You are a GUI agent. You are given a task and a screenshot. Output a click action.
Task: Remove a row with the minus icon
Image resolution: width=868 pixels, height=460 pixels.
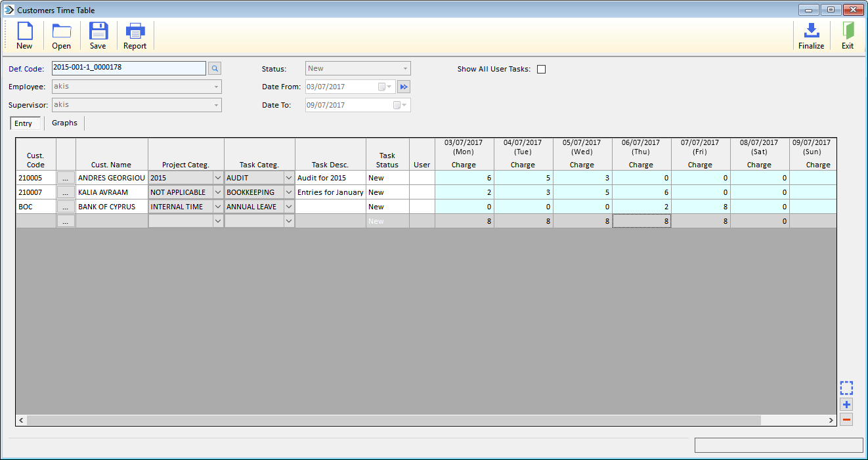(x=846, y=419)
